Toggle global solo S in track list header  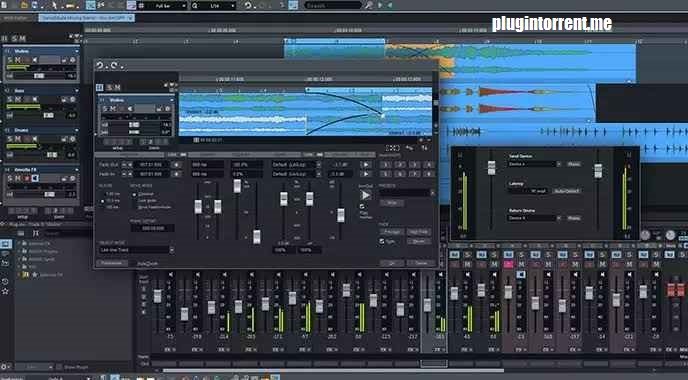click(14, 39)
